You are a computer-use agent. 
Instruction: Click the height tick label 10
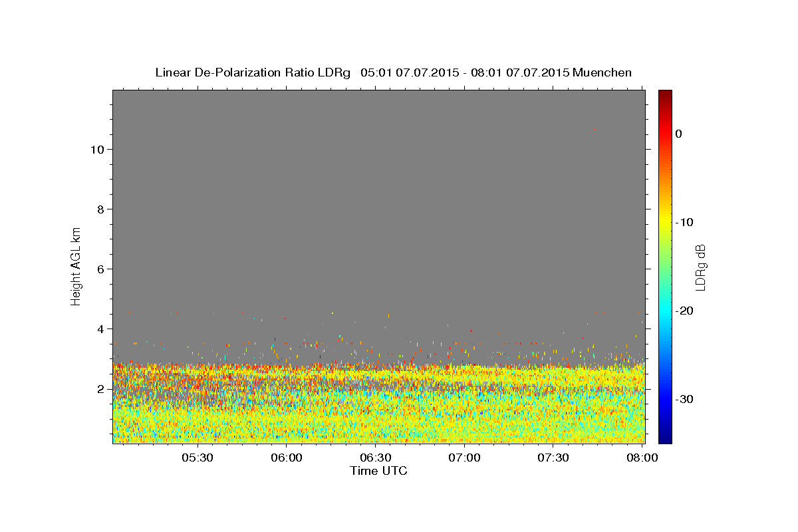(97, 150)
